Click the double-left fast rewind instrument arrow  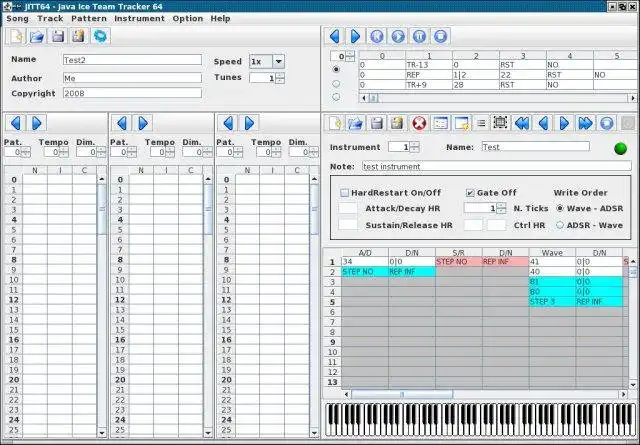[522, 123]
